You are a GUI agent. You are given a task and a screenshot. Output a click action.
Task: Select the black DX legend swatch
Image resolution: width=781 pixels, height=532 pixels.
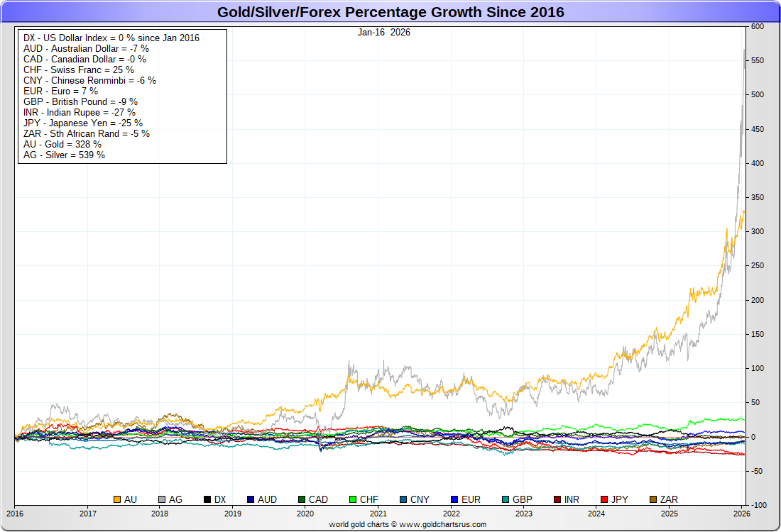207,500
